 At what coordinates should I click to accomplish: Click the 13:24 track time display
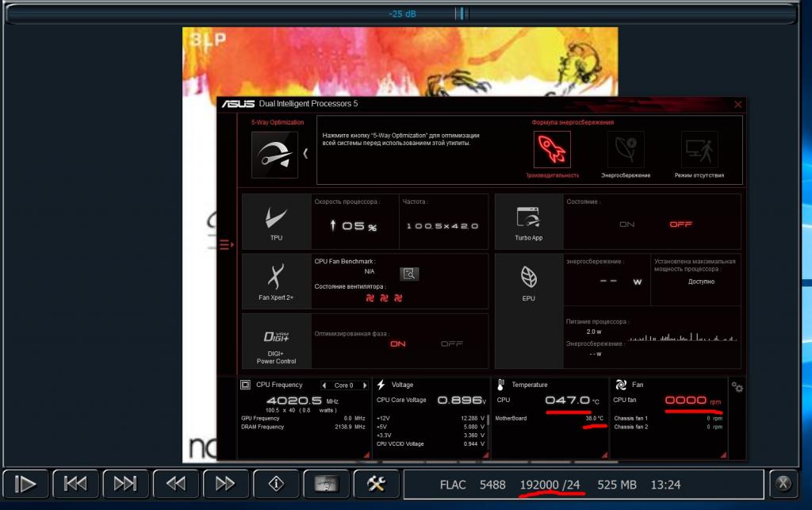(x=665, y=485)
